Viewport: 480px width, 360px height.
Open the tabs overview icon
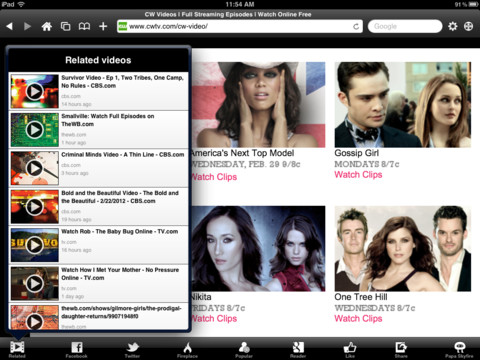[x=65, y=26]
